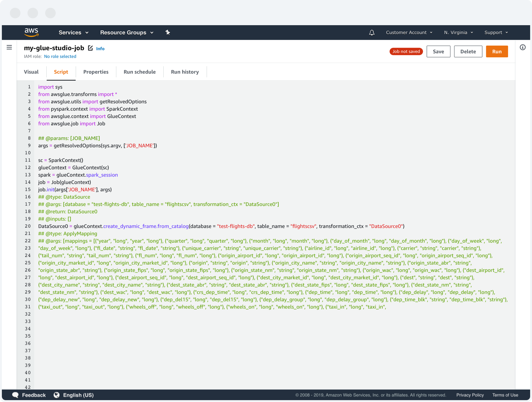Screen dimensions: 532x402
Task: Click line number 20 in gutter
Action: (28, 226)
